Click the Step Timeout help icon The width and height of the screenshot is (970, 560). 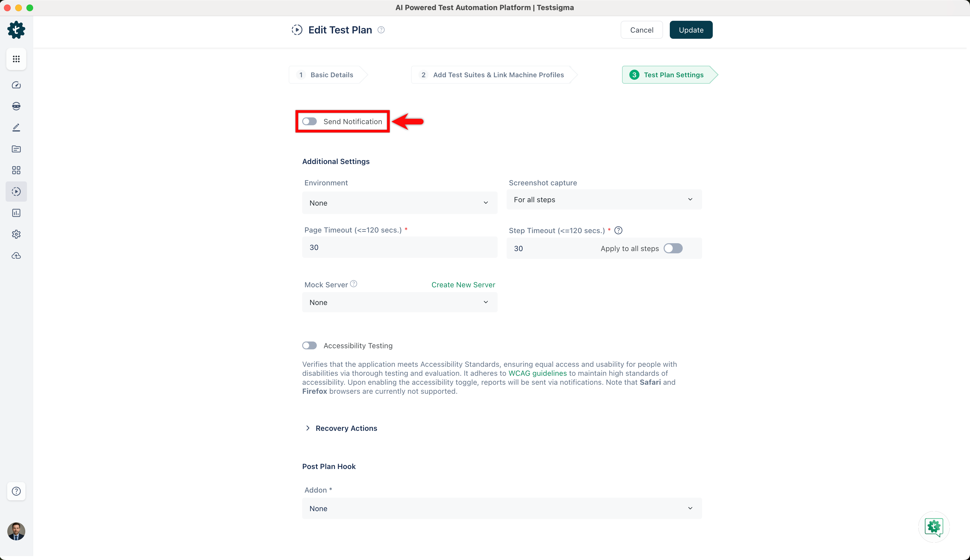tap(618, 230)
